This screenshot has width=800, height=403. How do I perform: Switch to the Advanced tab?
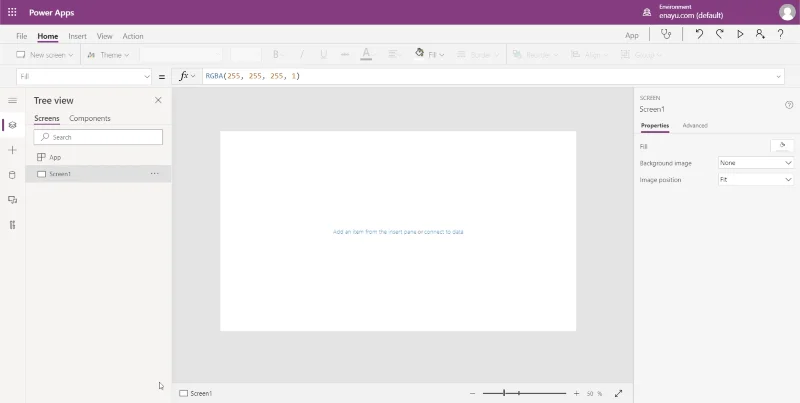click(x=695, y=125)
